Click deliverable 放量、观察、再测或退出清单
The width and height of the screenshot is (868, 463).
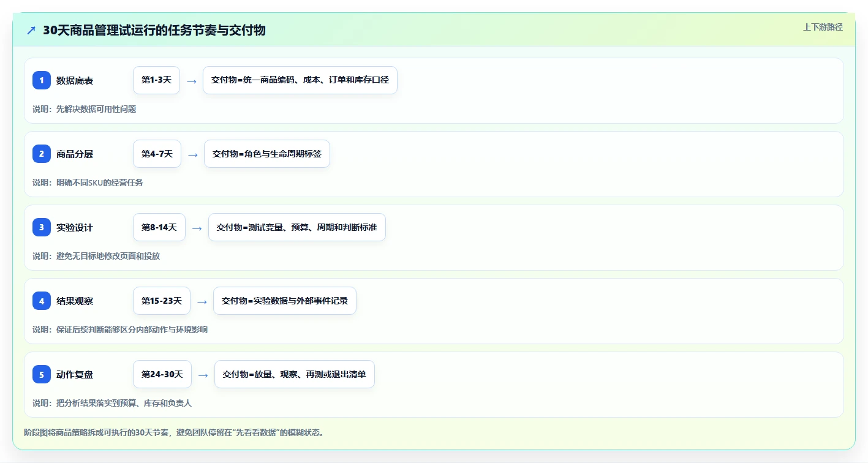(295, 374)
